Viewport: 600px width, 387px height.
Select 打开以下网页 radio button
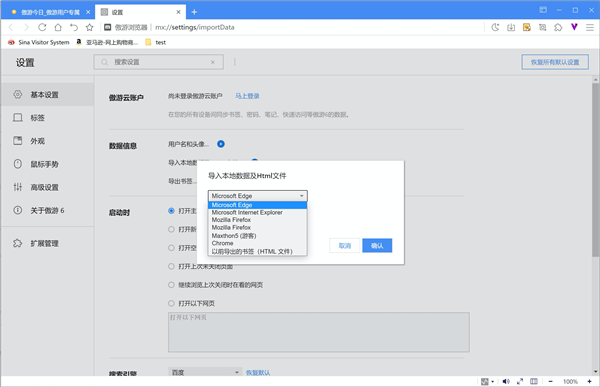tap(171, 303)
